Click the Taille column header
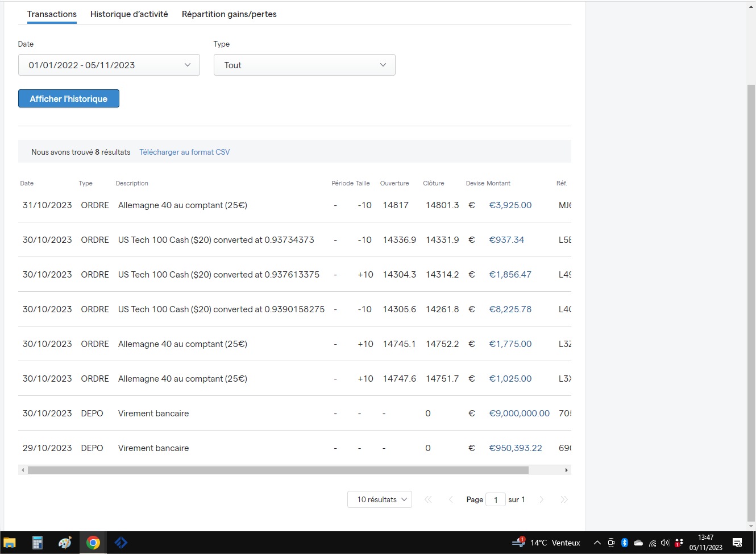Screen dimensions: 756x554 (x=363, y=183)
